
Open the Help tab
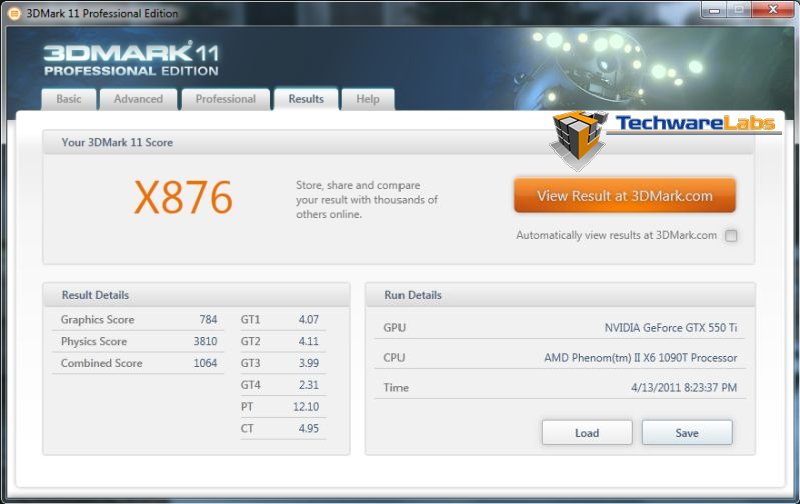[x=368, y=99]
